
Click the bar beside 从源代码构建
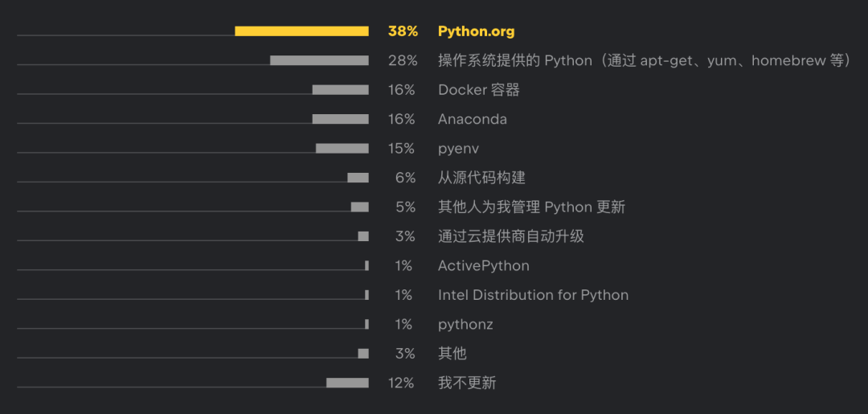tap(358, 178)
